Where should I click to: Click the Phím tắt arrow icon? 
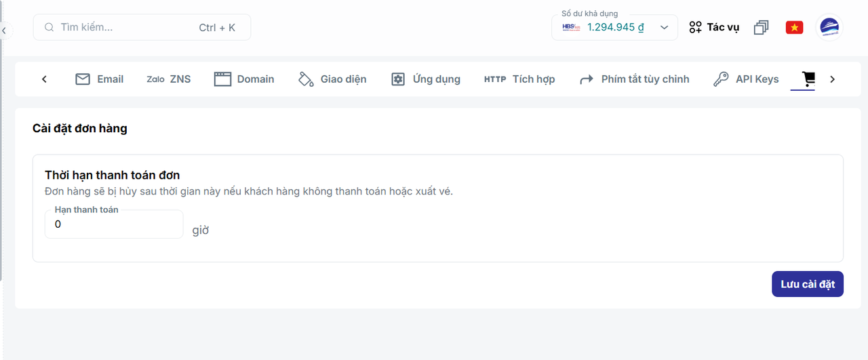[587, 79]
